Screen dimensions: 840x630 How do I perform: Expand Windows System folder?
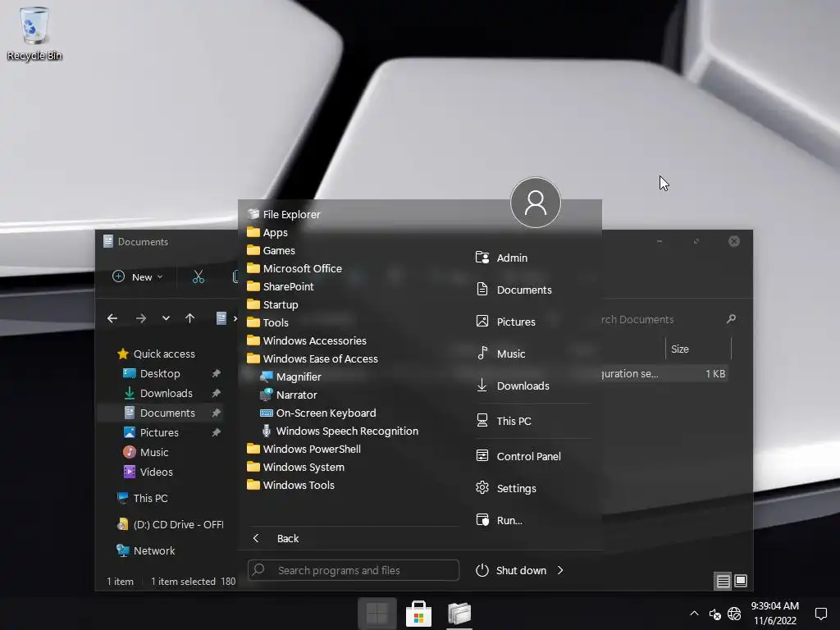(295, 467)
